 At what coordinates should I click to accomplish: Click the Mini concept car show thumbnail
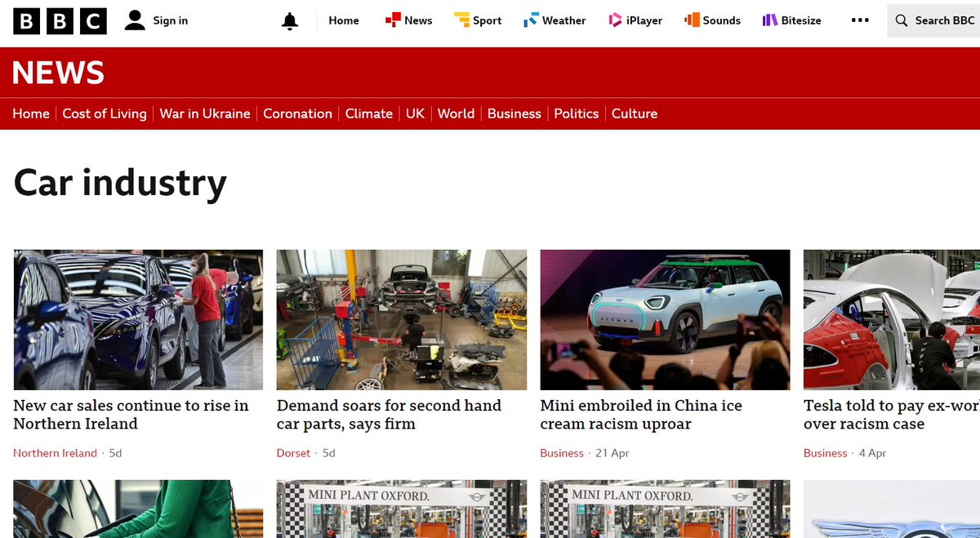665,320
